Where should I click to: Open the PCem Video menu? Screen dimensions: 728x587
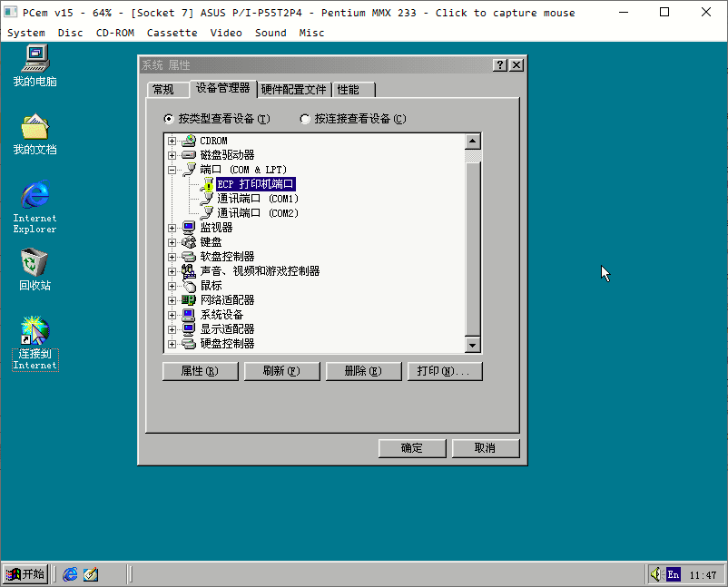[226, 33]
